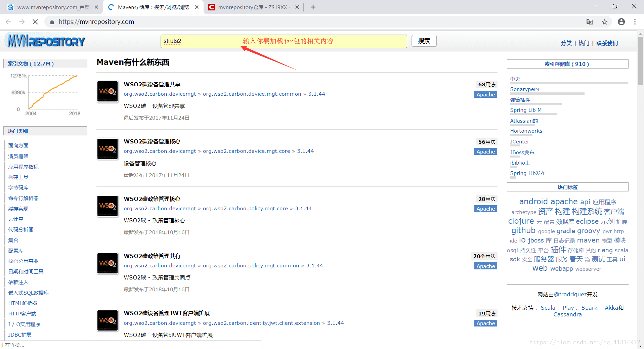Screen dimensions: 644x349
Task: Click the 20个用法 usage badge
Action: click(x=484, y=256)
